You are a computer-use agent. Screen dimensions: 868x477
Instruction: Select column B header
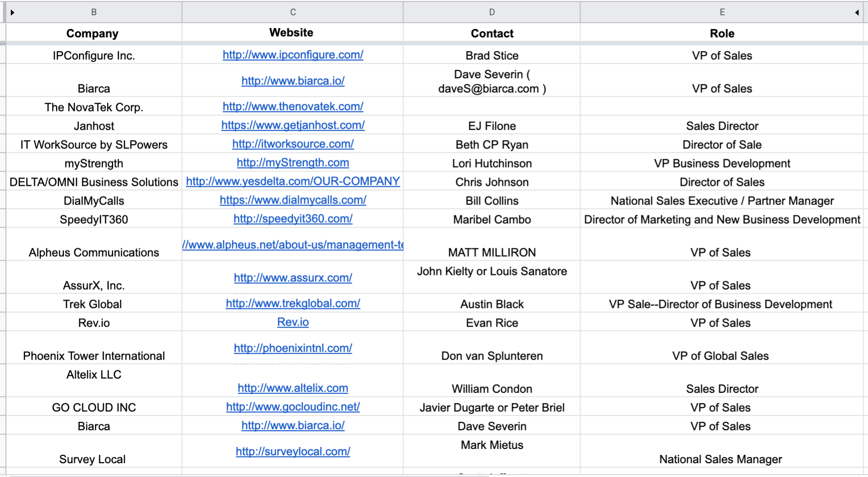point(94,12)
